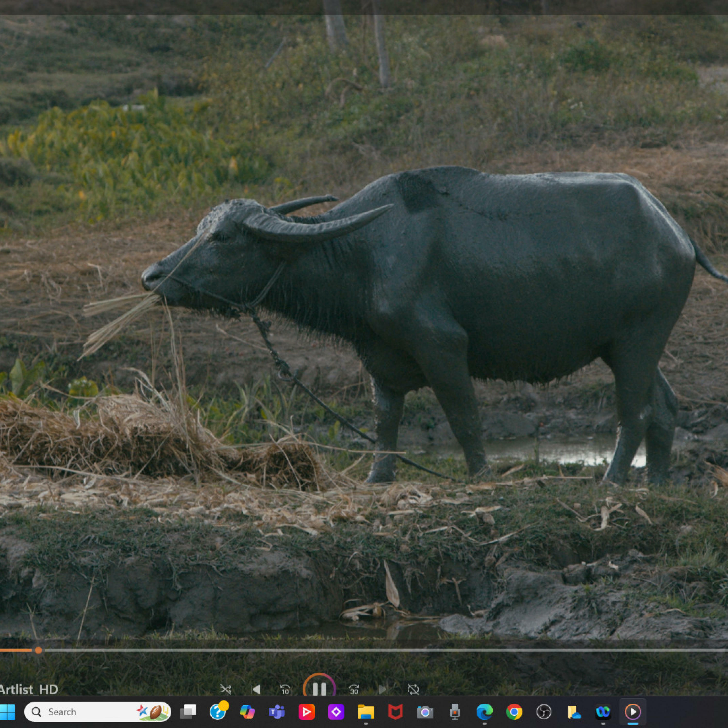This screenshot has height=728, width=728.
Task: Toggle repeat mode
Action: pos(413,690)
